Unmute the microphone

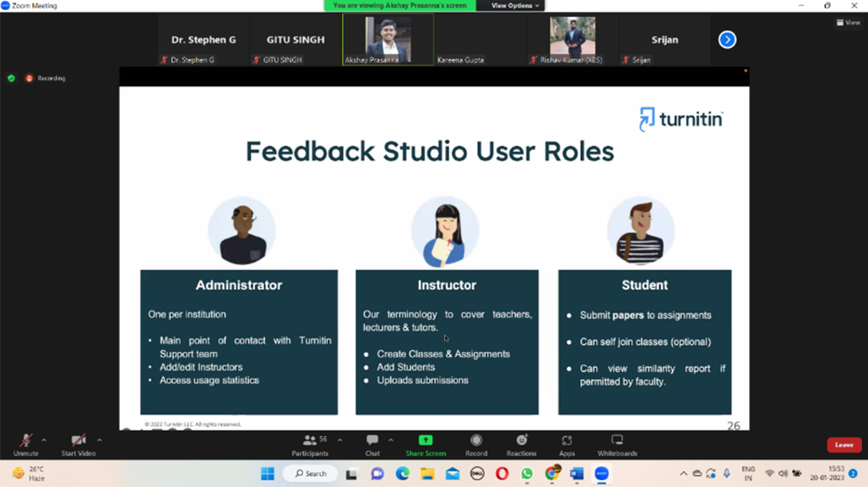25,445
